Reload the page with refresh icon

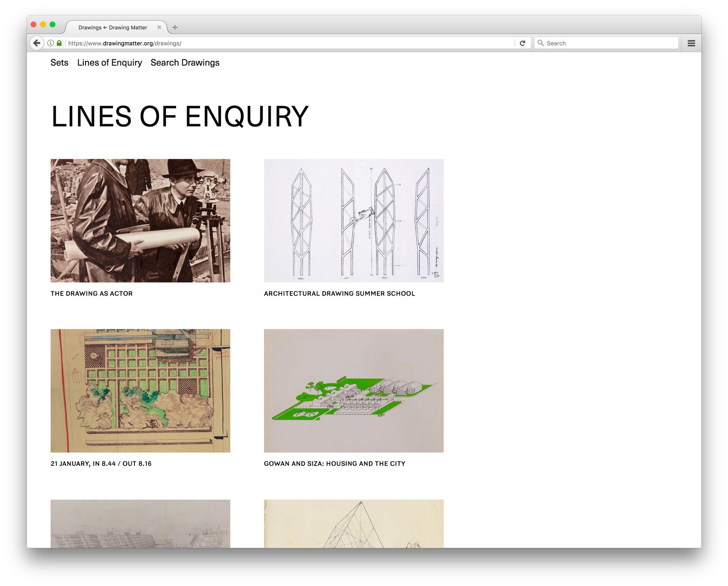(x=522, y=43)
